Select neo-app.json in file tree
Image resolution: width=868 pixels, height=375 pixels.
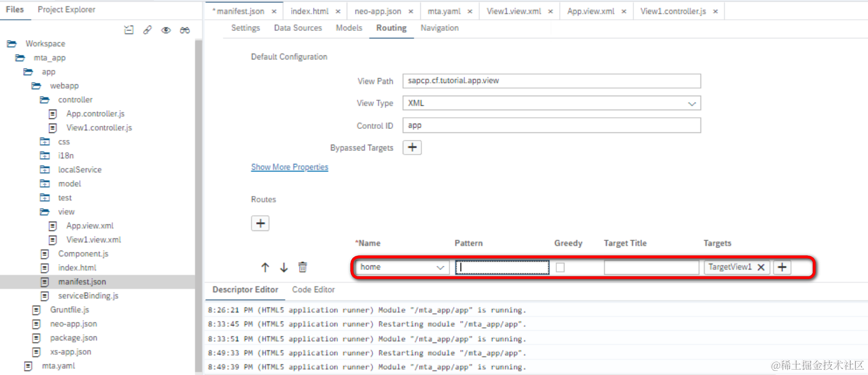tap(74, 324)
